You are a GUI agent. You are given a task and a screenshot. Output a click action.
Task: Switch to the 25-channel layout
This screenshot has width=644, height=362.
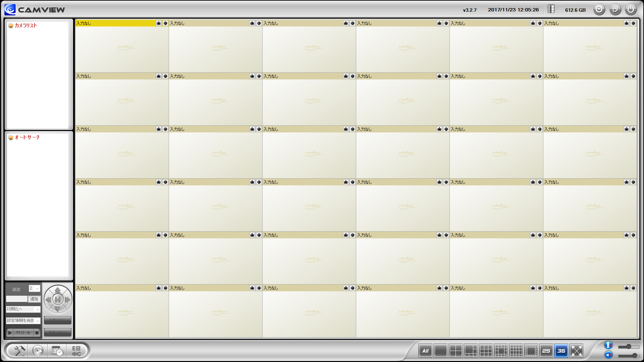tap(546, 351)
